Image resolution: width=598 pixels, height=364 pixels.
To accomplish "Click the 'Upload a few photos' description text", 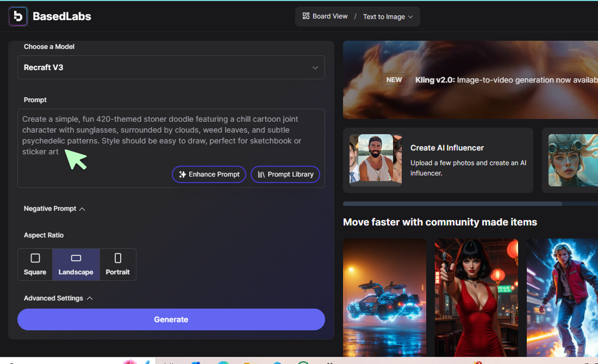I will coord(468,168).
